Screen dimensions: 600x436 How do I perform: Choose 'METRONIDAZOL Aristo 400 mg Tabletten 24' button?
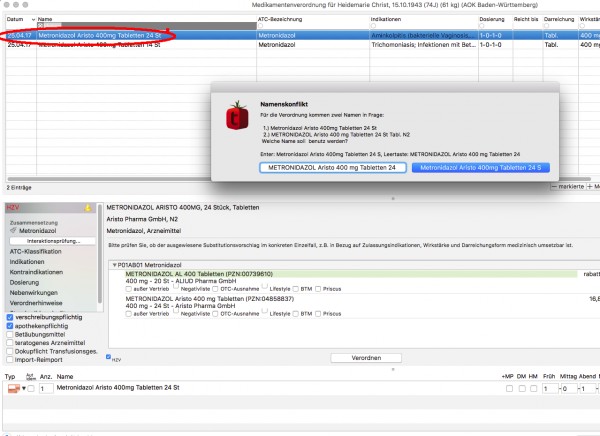pos(333,168)
